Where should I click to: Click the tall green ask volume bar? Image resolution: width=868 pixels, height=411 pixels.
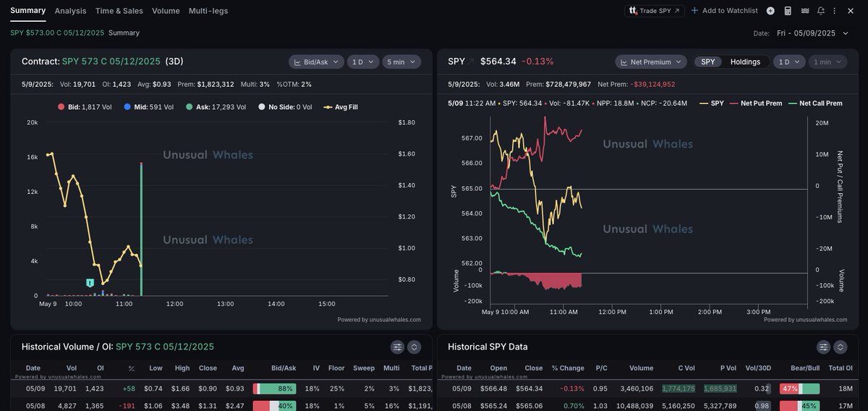pos(141,229)
